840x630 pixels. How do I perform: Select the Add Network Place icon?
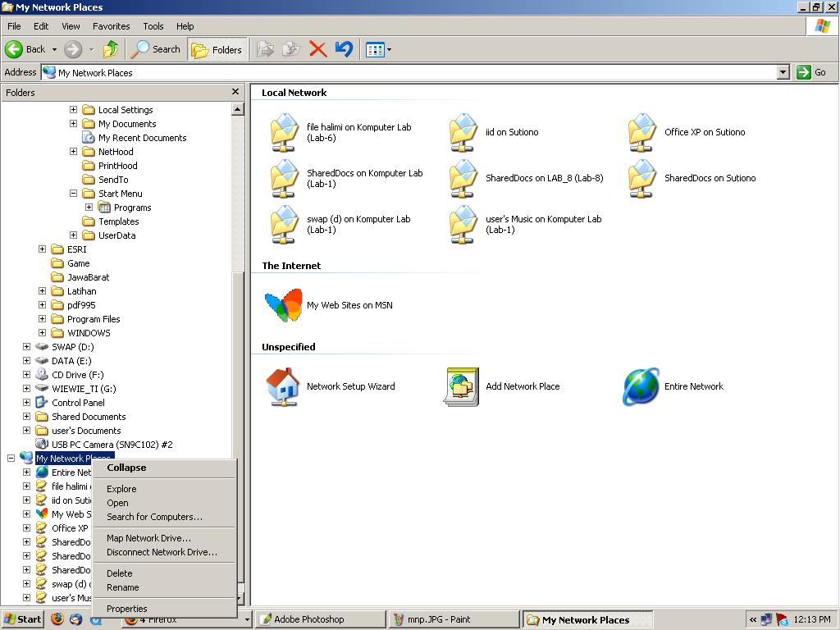coord(461,386)
